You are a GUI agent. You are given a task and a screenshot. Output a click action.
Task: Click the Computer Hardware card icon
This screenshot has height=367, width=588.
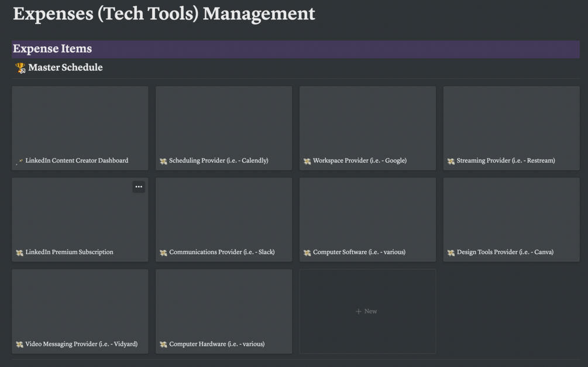[163, 345]
